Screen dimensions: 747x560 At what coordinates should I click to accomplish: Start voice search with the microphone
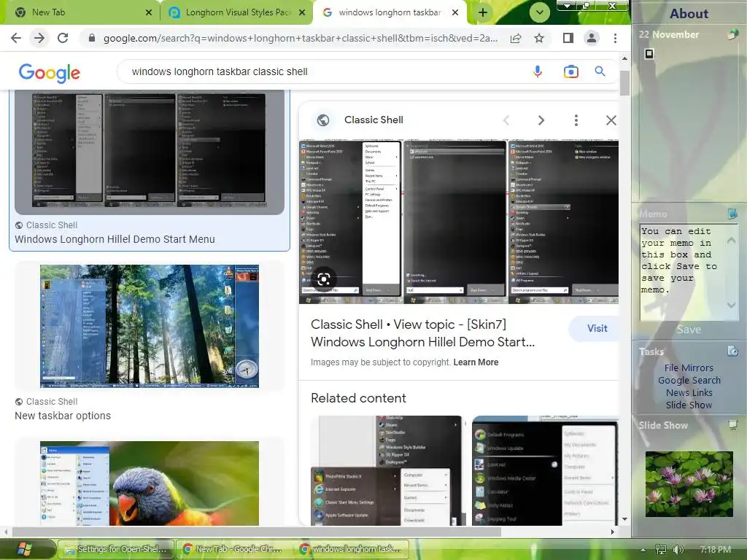(538, 71)
